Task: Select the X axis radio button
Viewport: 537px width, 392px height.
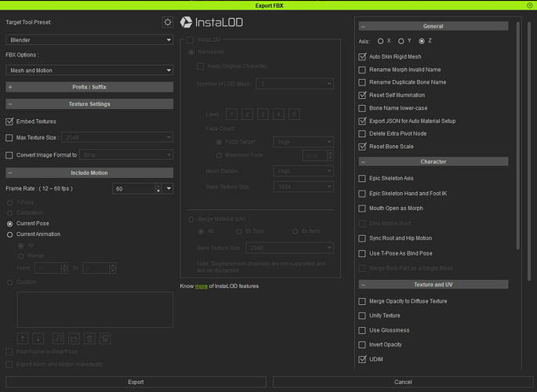Action: coord(380,41)
